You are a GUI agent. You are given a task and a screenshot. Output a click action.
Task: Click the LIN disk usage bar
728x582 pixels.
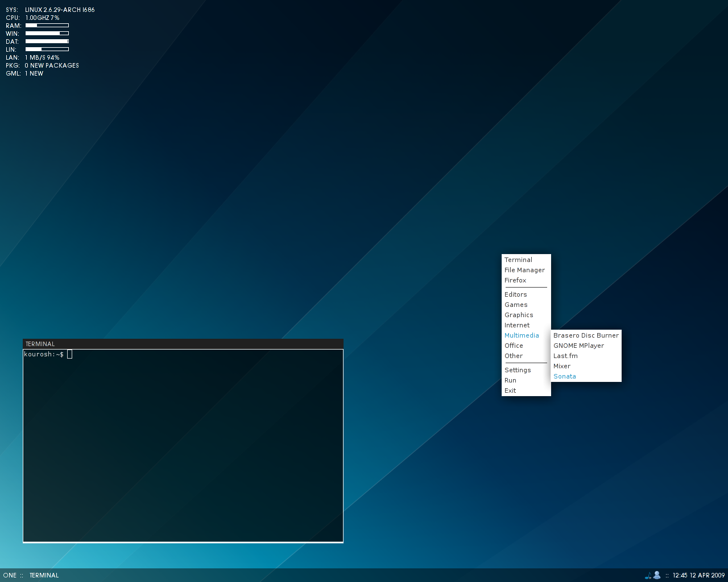click(47, 49)
